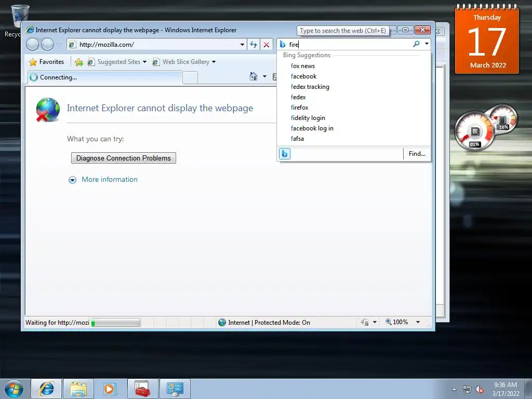This screenshot has width=532, height=399.
Task: Click the CPU meter gadget dial
Action: (474, 131)
